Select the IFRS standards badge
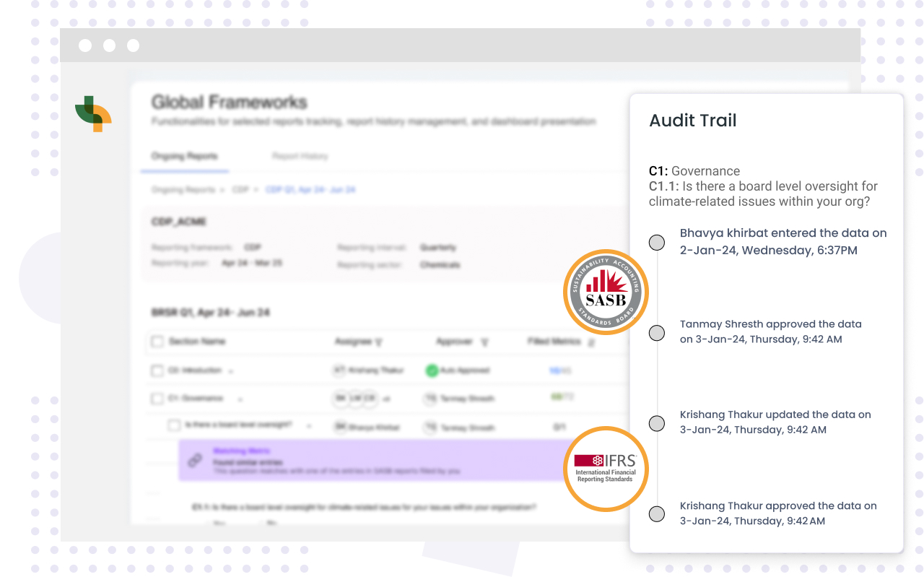 [606, 469]
